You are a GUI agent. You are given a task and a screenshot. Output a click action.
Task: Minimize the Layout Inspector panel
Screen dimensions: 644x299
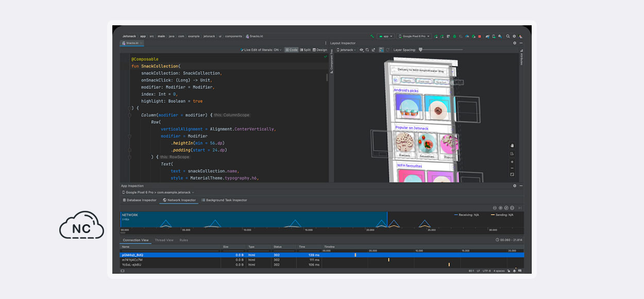(521, 43)
